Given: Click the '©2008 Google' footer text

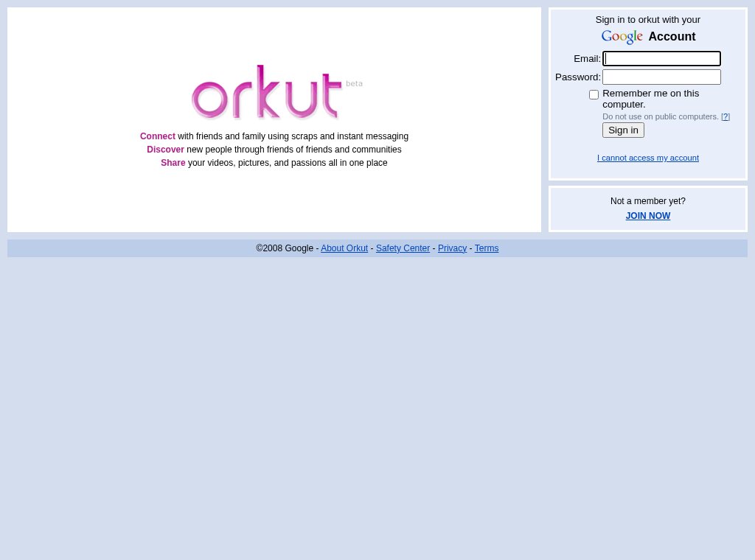Looking at the screenshot, I should point(285,248).
